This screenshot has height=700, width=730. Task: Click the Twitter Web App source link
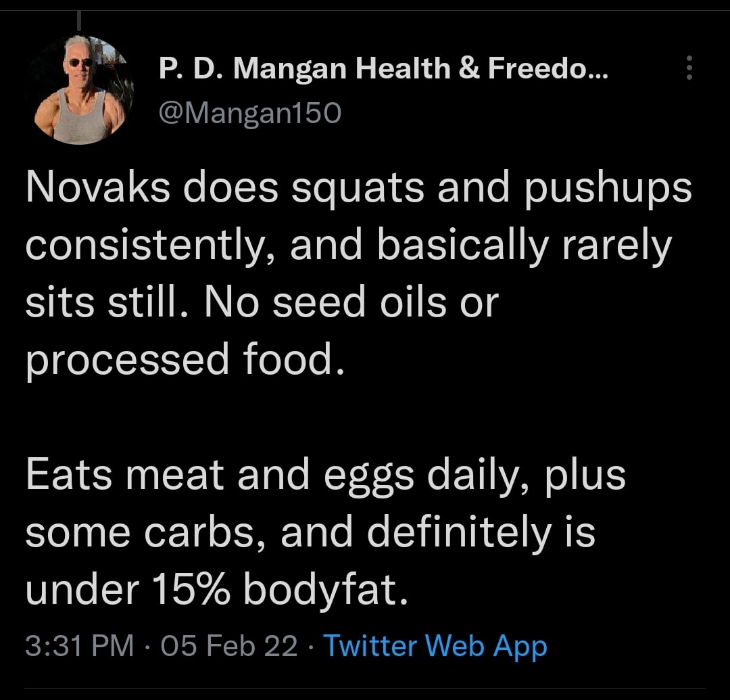point(435,646)
